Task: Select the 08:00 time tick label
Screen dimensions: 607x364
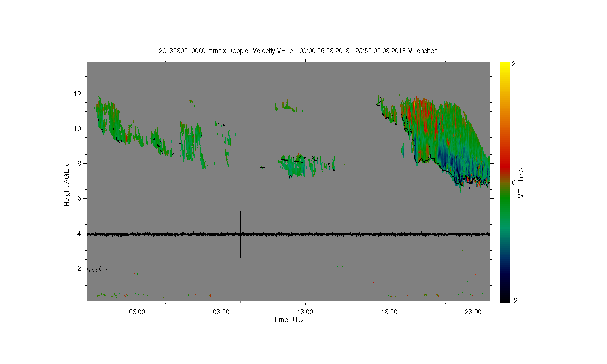Action: tap(221, 312)
